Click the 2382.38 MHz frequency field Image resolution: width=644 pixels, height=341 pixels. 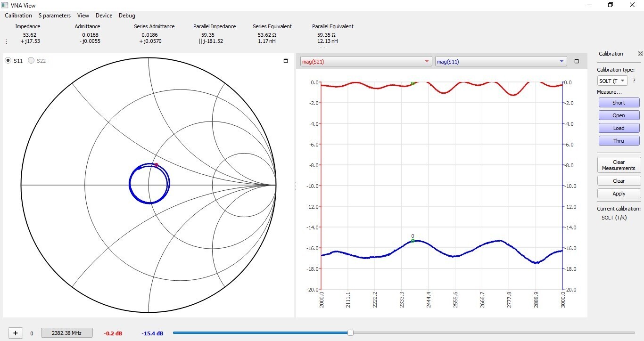[66, 333]
